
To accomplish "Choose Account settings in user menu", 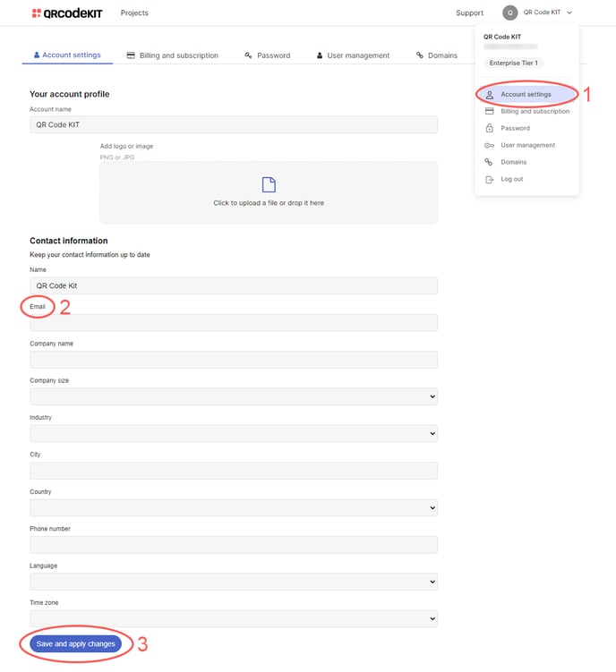I will (526, 94).
